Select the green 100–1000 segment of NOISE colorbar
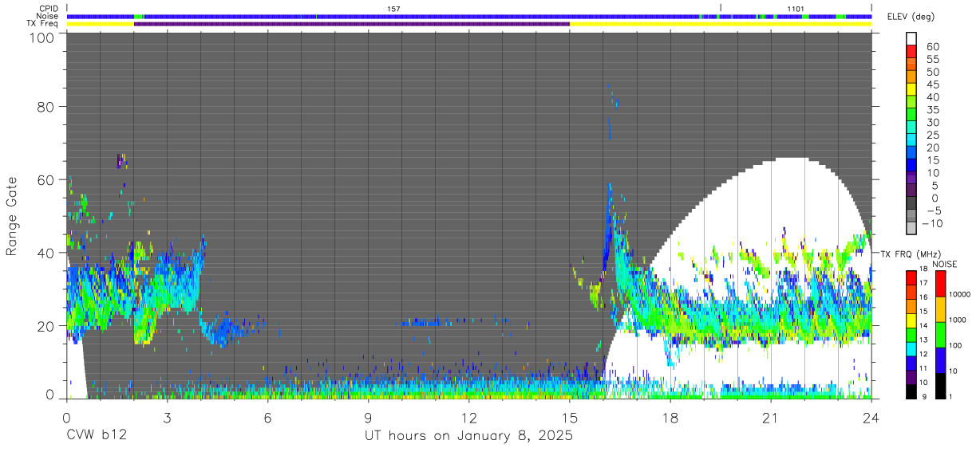The width and height of the screenshot is (980, 452). 939,334
